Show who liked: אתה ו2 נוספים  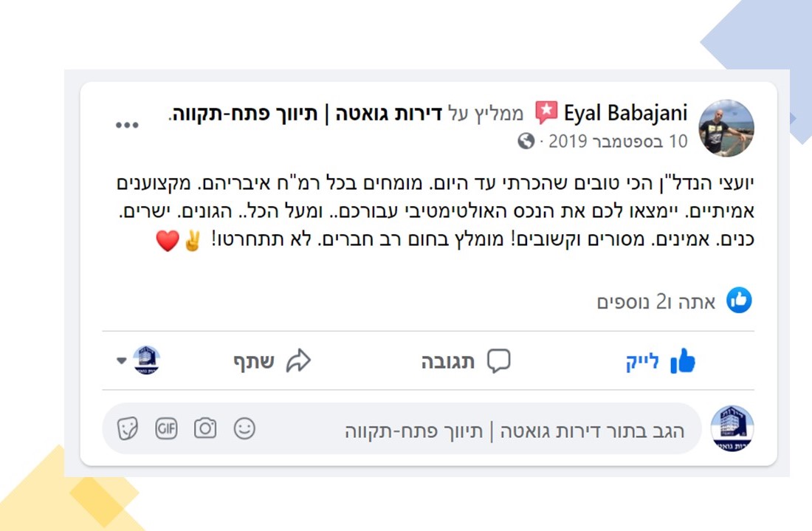[x=656, y=301]
